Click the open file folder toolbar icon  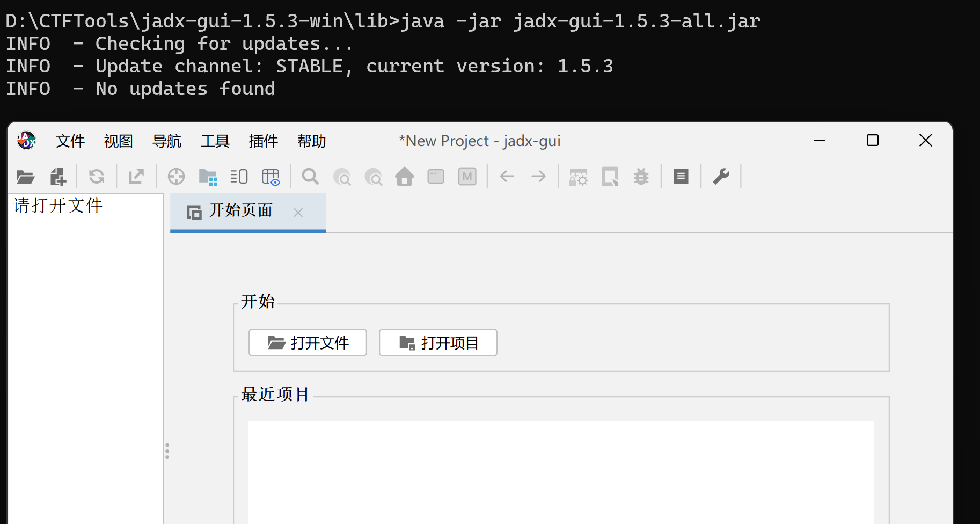pos(25,177)
